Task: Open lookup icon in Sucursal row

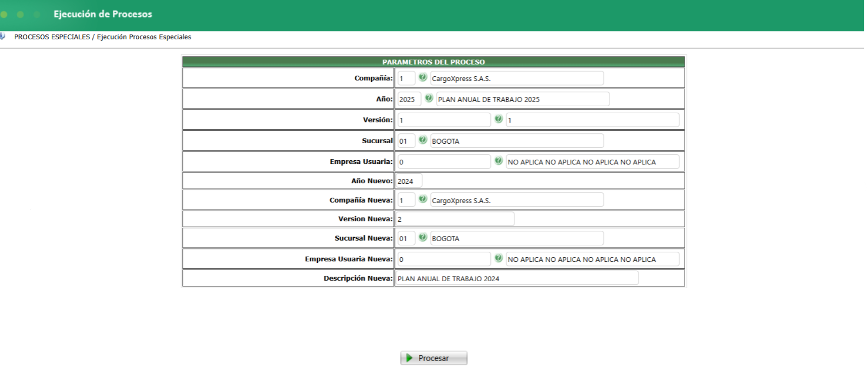Action: pos(423,140)
